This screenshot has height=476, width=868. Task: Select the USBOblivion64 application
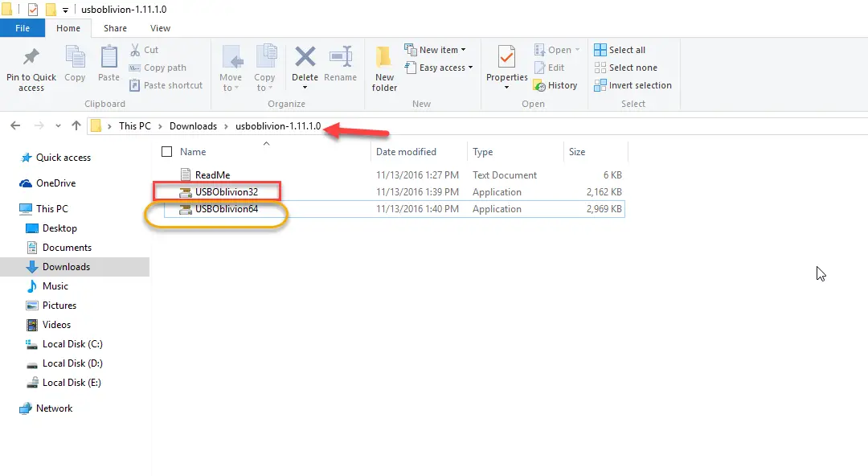[227, 209]
